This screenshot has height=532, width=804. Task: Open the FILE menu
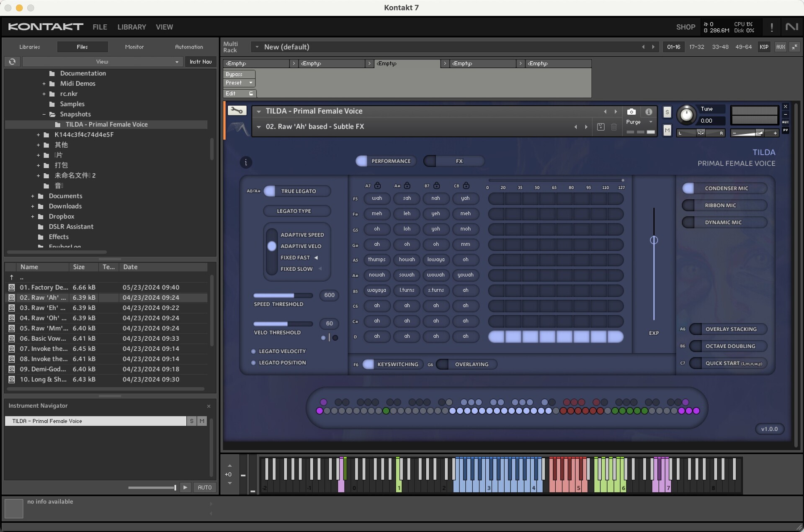click(x=100, y=27)
